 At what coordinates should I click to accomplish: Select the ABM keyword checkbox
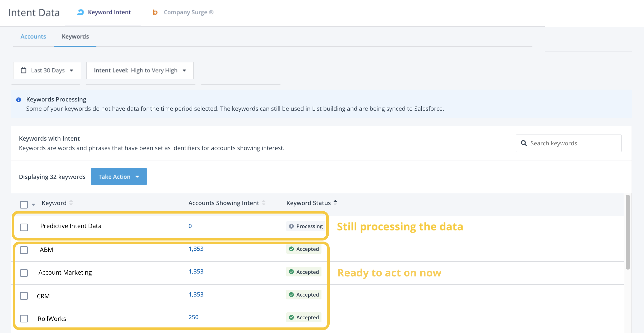[24, 250]
